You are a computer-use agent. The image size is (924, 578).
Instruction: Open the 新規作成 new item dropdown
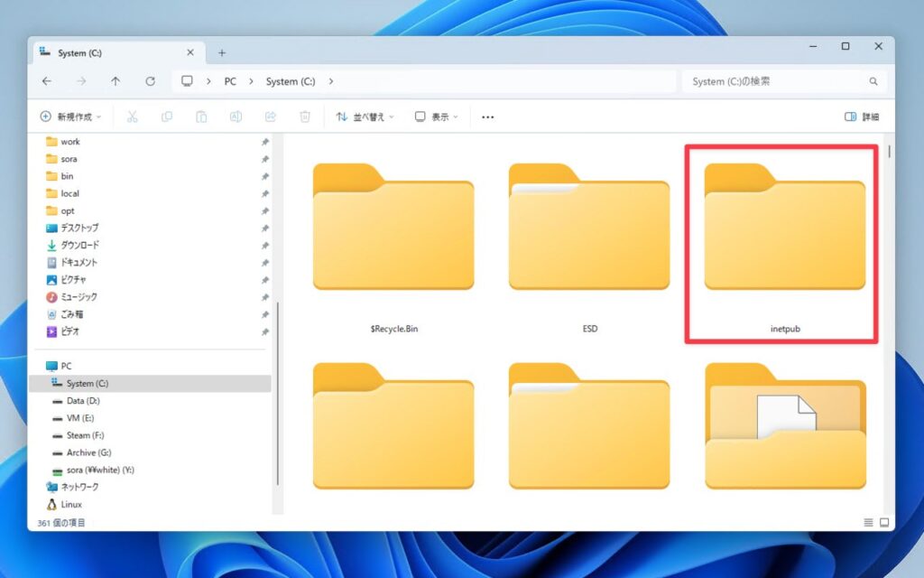(x=69, y=117)
